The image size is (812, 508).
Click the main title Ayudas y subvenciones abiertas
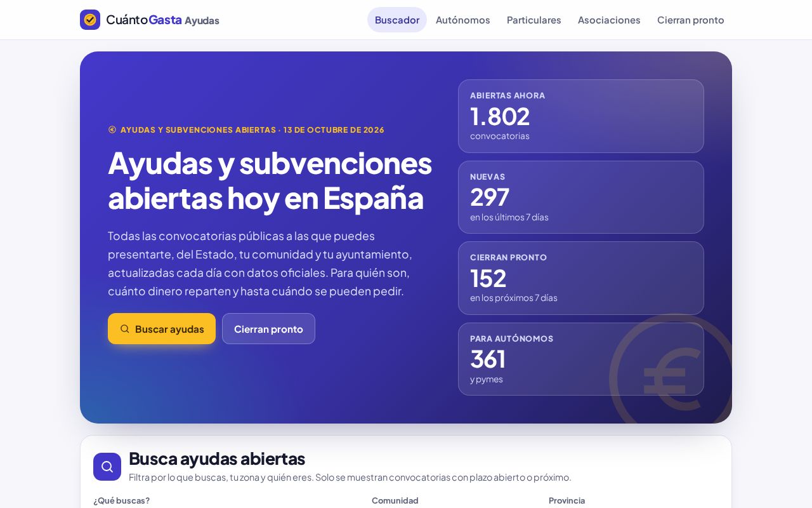270,180
